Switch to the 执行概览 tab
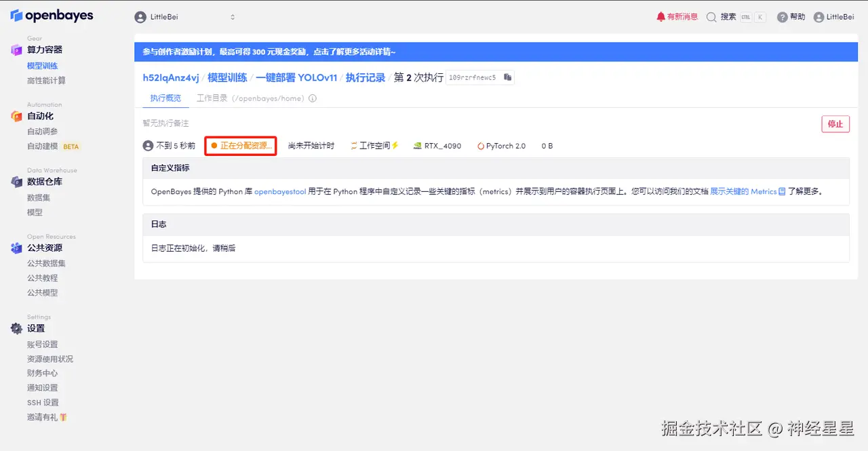 [164, 98]
